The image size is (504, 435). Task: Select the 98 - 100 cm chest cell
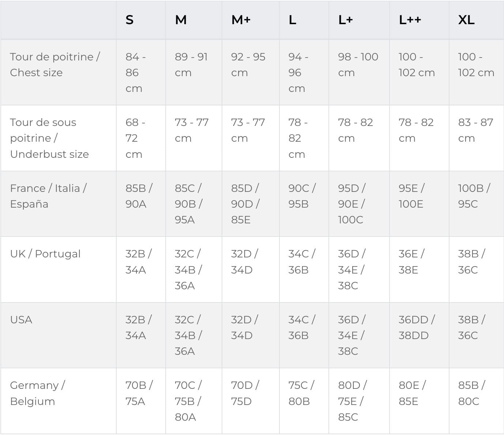point(358,65)
